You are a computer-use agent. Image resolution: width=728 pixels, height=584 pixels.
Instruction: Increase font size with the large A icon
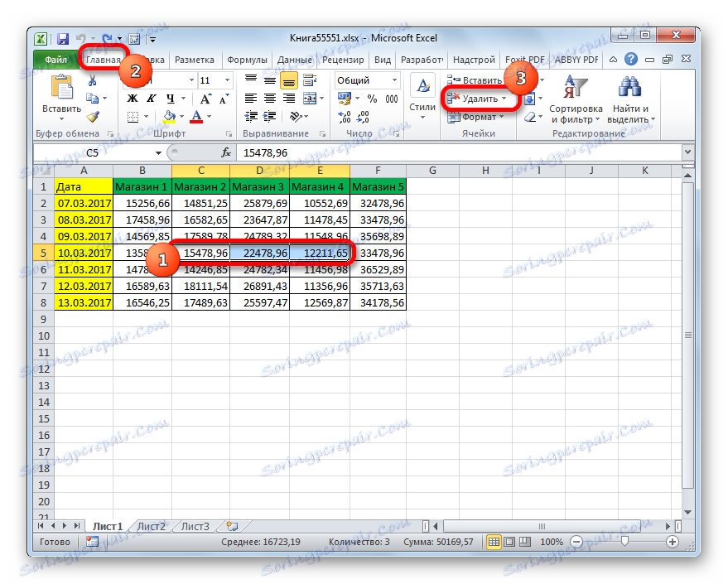(x=205, y=99)
